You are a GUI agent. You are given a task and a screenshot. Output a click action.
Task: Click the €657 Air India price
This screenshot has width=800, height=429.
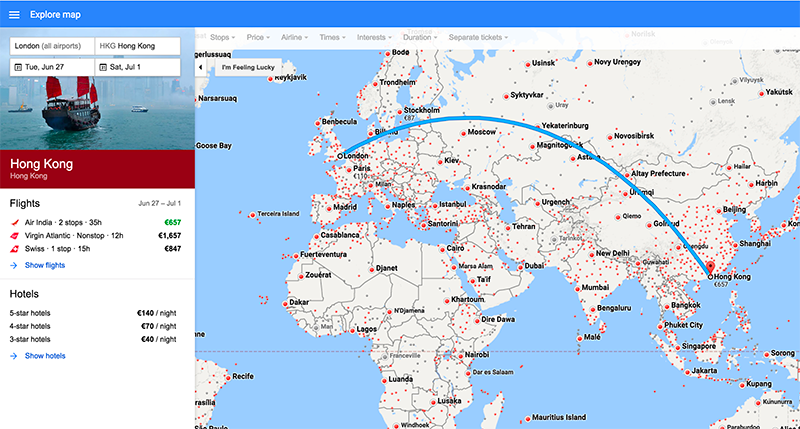click(x=172, y=222)
